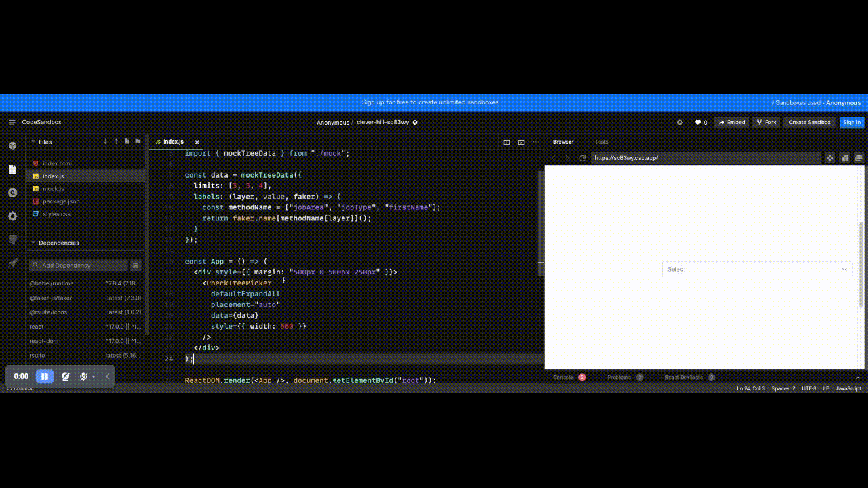Click the Sign in button
The width and height of the screenshot is (868, 488).
click(852, 122)
